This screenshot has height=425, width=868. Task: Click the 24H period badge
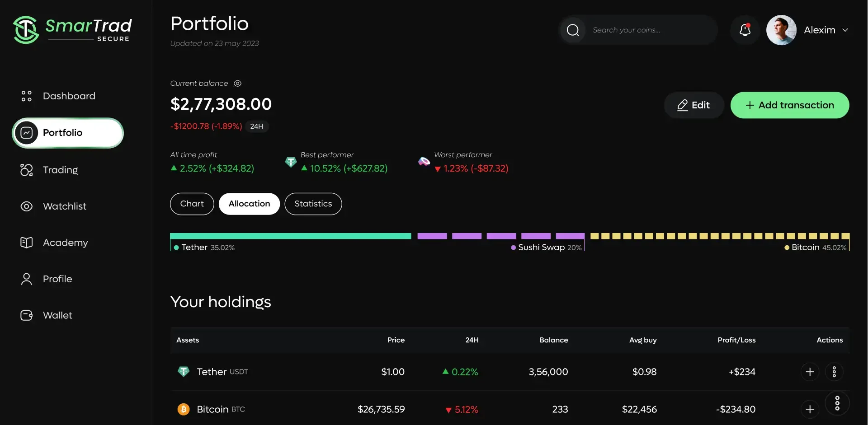[x=257, y=126]
